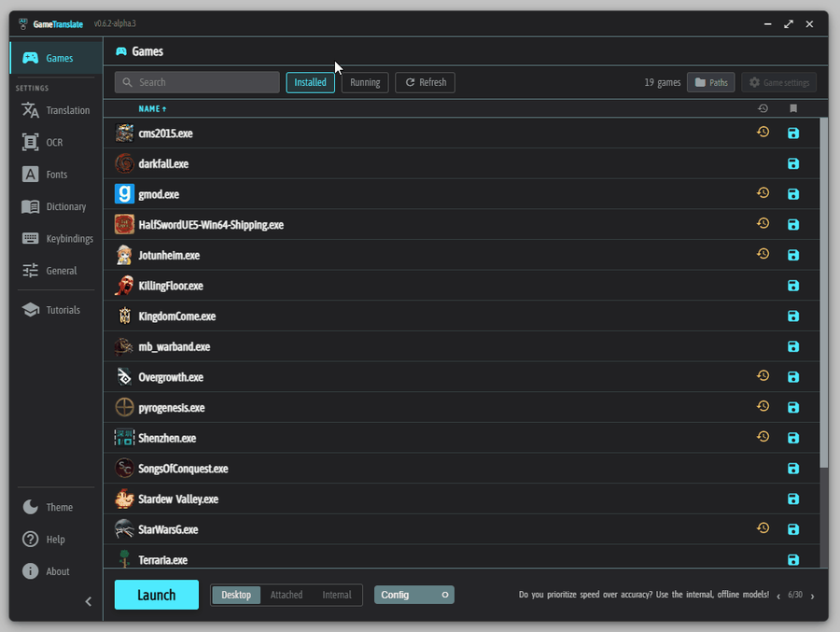Click the save icon for SongsOfConquest.exe
Viewport: 840px width, 632px height.
[x=793, y=469]
